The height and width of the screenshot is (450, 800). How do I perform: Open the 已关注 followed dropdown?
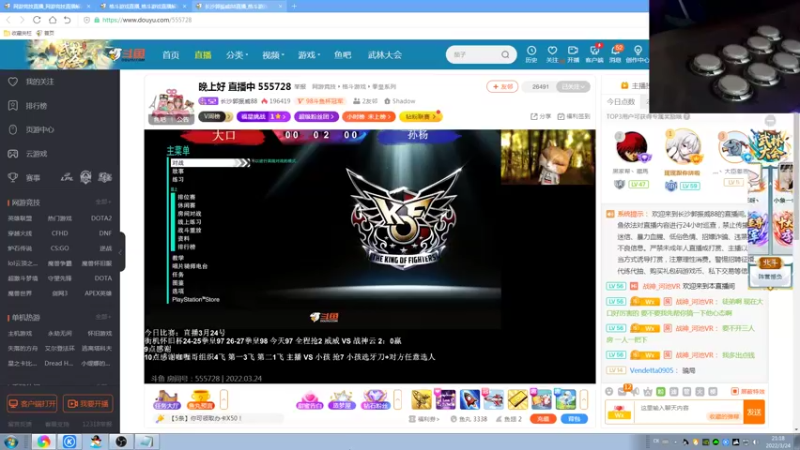(573, 87)
